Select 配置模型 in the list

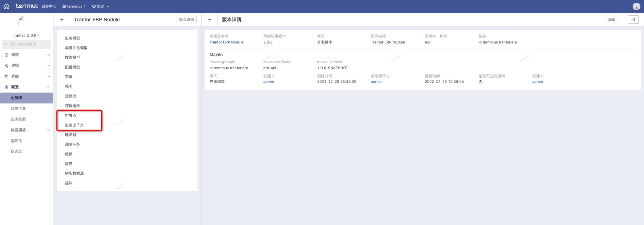point(73,67)
